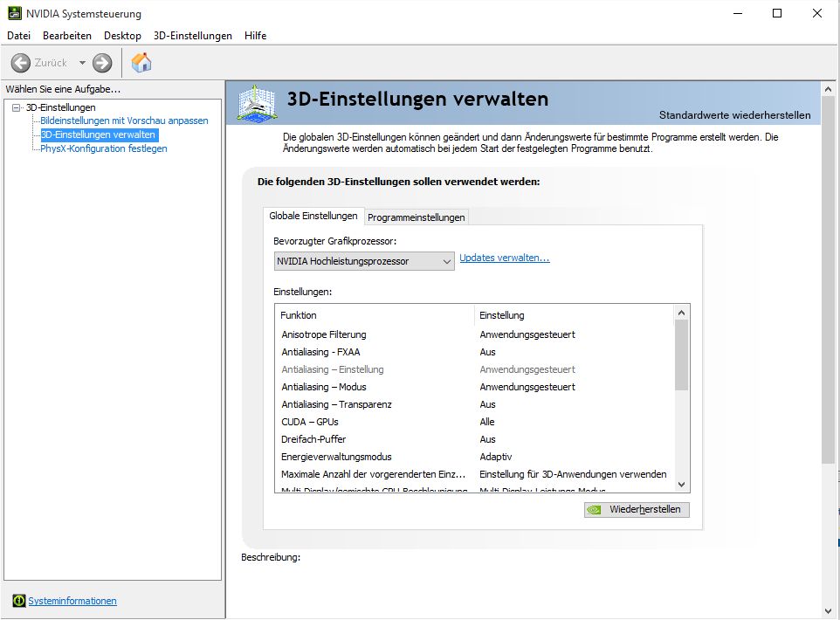Open the back history dropdown arrow
The height and width of the screenshot is (620, 840).
click(x=83, y=63)
